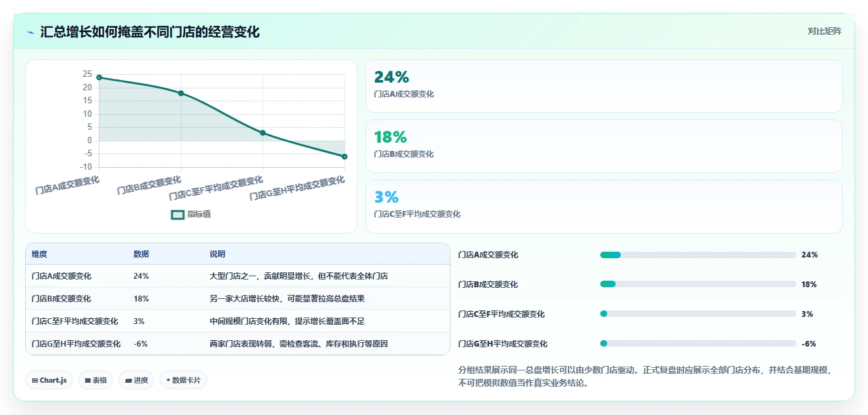Click the lightning icon beside the title
Viewport: 868px width, 415px height.
click(x=31, y=32)
